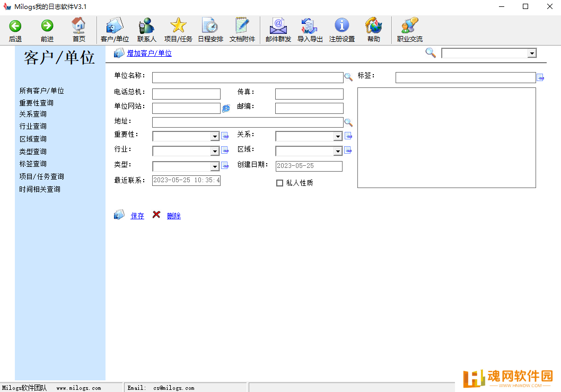Click the 最近联系 datetime field
Viewport: 561px width, 392px height.
point(186,181)
